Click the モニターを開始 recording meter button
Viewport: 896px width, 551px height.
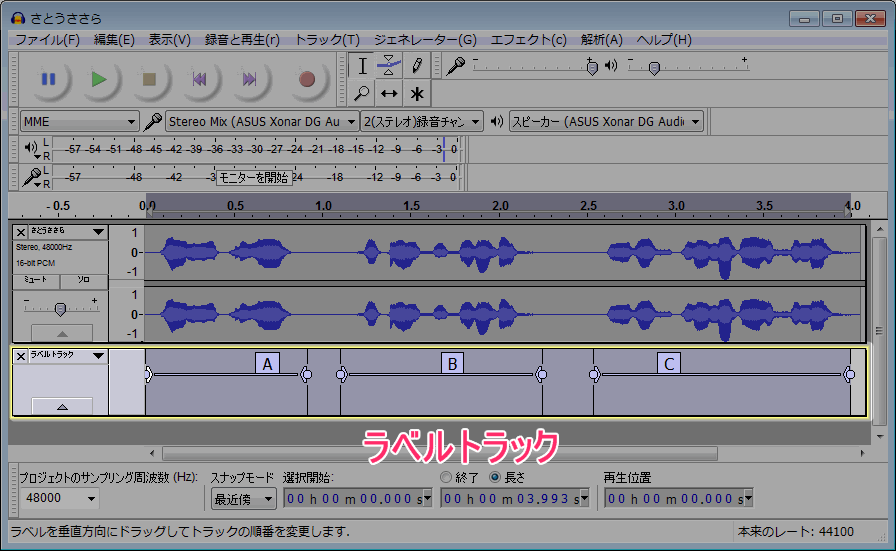(254, 178)
